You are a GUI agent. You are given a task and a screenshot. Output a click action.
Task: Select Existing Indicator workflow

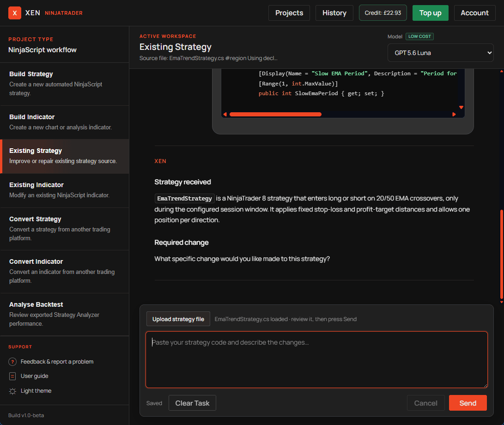point(65,190)
